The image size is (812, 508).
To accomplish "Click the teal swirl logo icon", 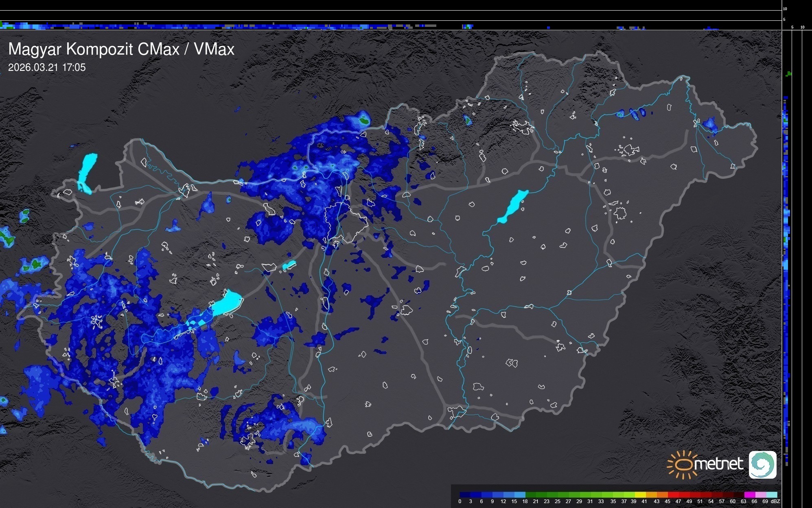I will coord(762,464).
